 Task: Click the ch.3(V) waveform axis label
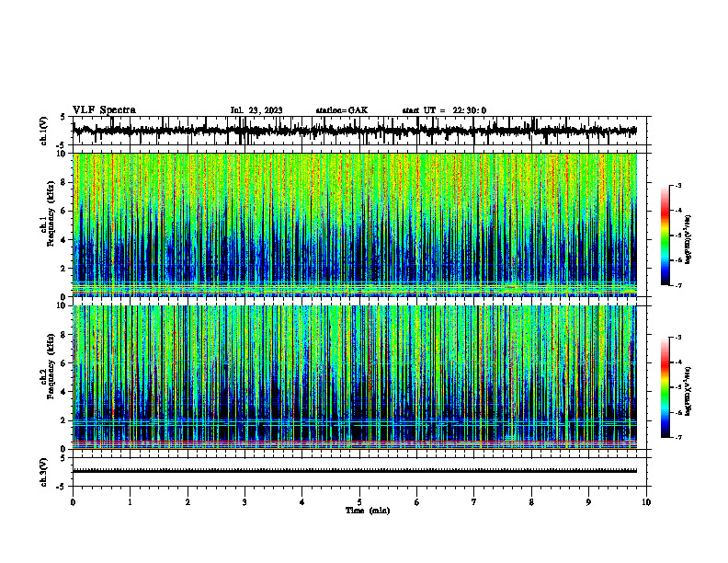[44, 473]
